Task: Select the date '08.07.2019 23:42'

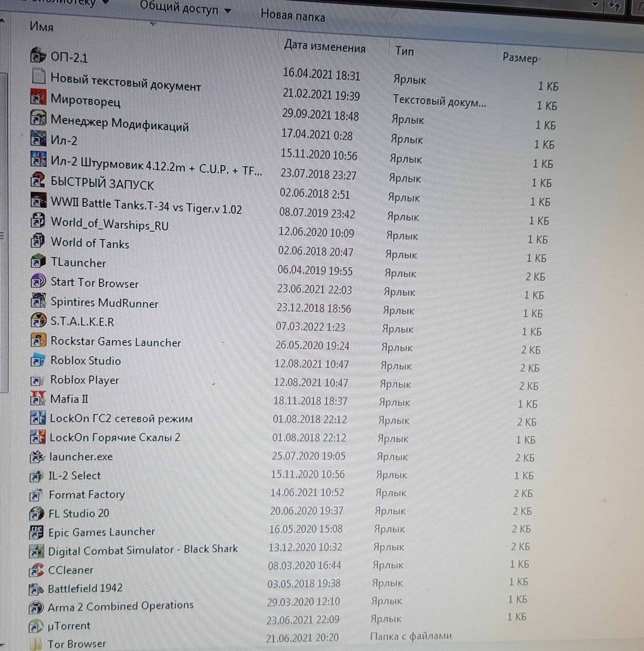Action: pyautogui.click(x=317, y=213)
